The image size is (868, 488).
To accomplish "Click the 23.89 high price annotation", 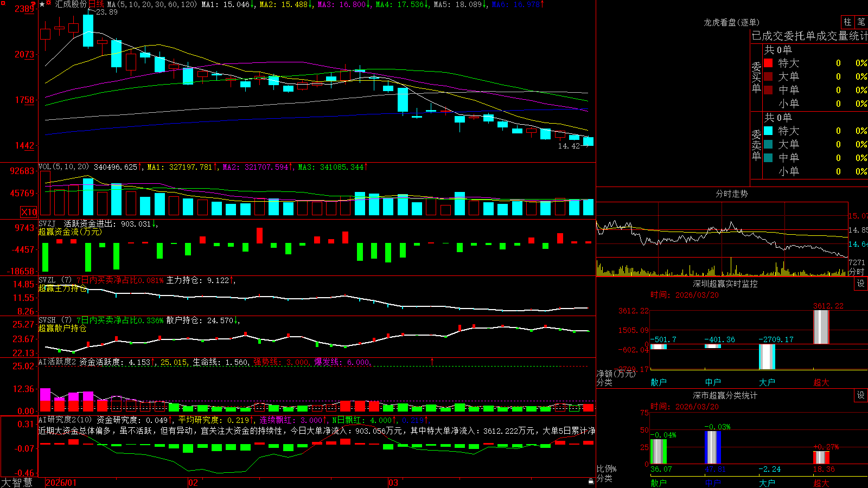I will tap(106, 12).
